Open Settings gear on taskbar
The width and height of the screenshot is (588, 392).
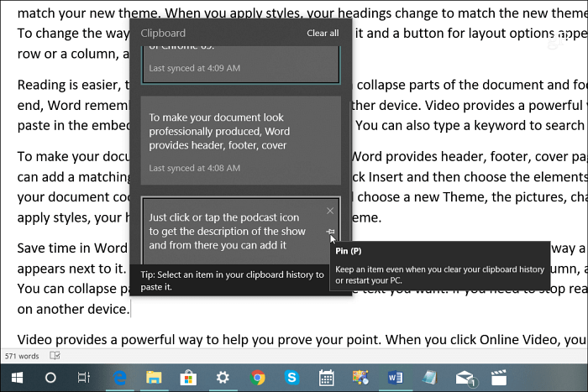(223, 378)
